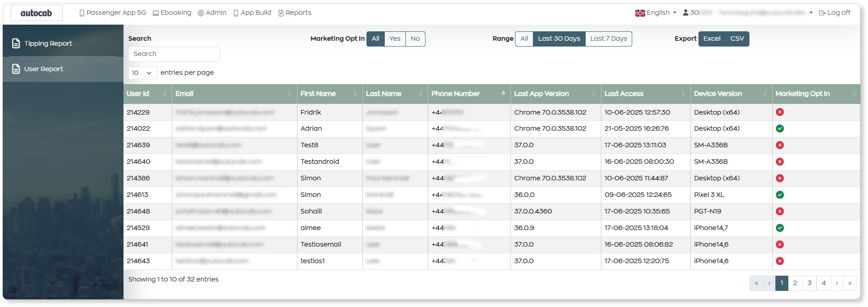This screenshot has width=868, height=307.
Task: Click into the Search input field
Action: pyautogui.click(x=174, y=54)
